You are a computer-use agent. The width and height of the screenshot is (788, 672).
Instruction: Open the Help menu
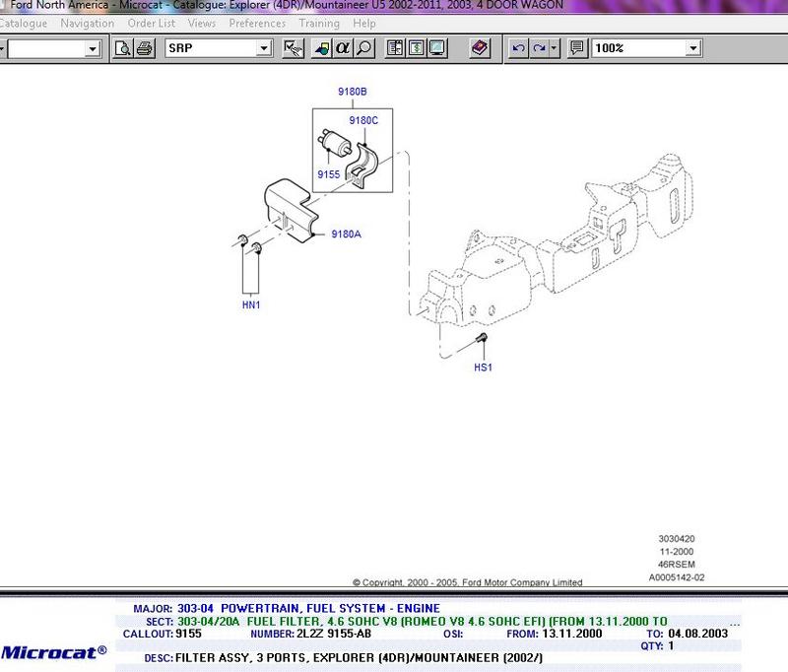(364, 23)
